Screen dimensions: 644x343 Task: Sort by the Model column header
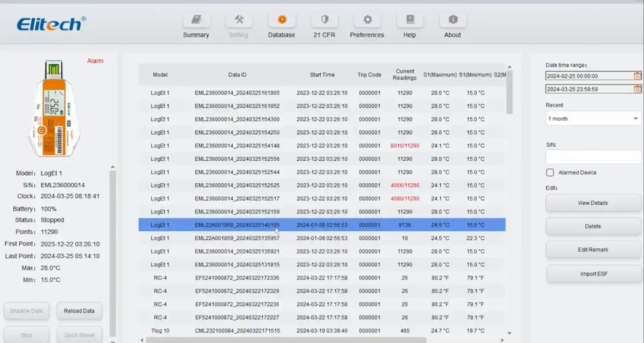click(x=160, y=75)
